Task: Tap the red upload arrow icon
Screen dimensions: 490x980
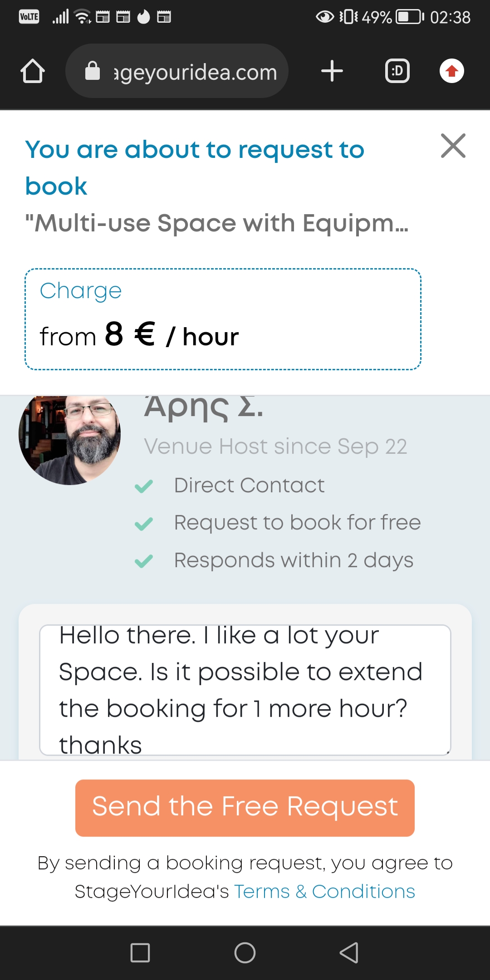Action: point(451,71)
